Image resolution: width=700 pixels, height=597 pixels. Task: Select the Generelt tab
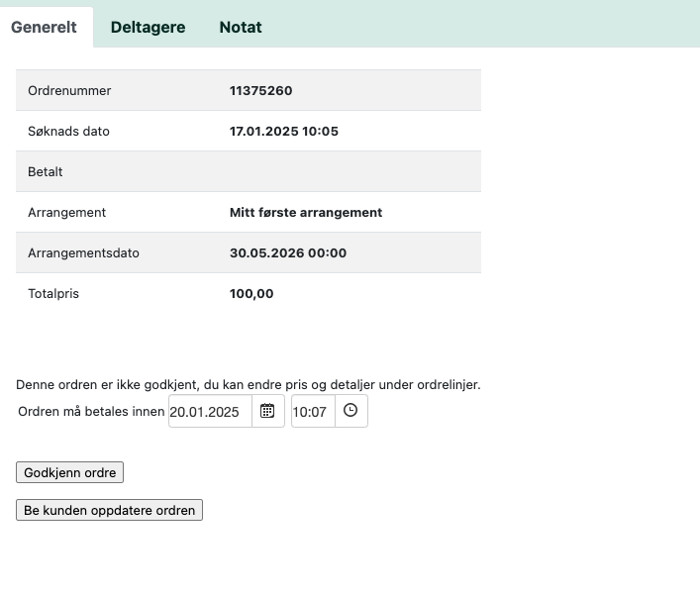[x=44, y=28]
